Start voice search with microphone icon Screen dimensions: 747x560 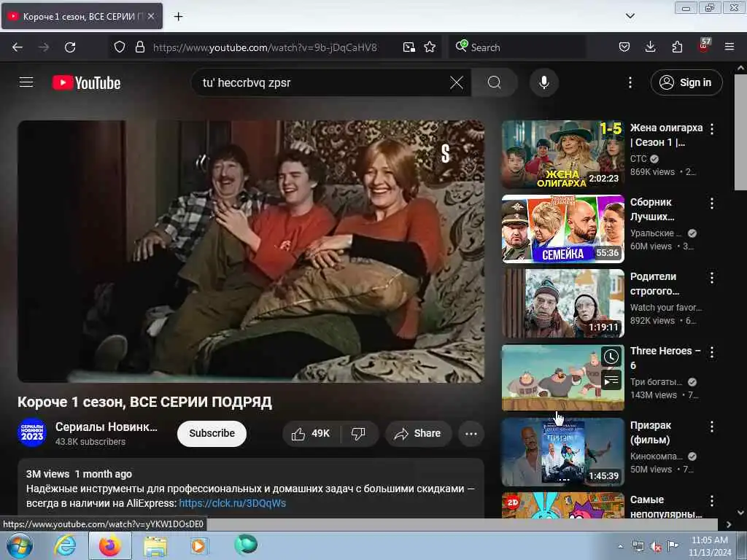coord(544,82)
